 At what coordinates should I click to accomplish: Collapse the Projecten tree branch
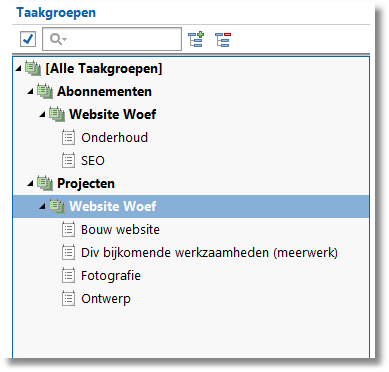[x=31, y=183]
